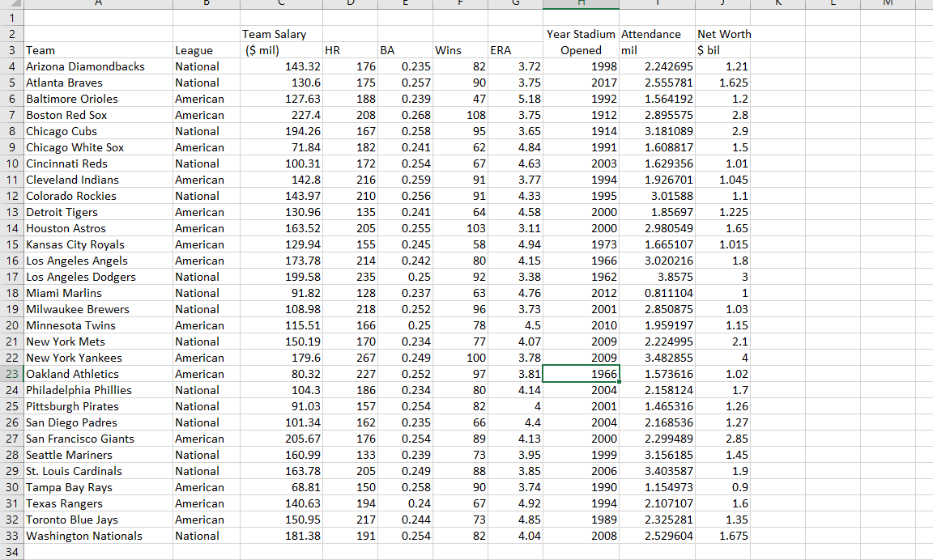Click the San Francisco Giants cell
933x560 pixels.
(x=98, y=439)
